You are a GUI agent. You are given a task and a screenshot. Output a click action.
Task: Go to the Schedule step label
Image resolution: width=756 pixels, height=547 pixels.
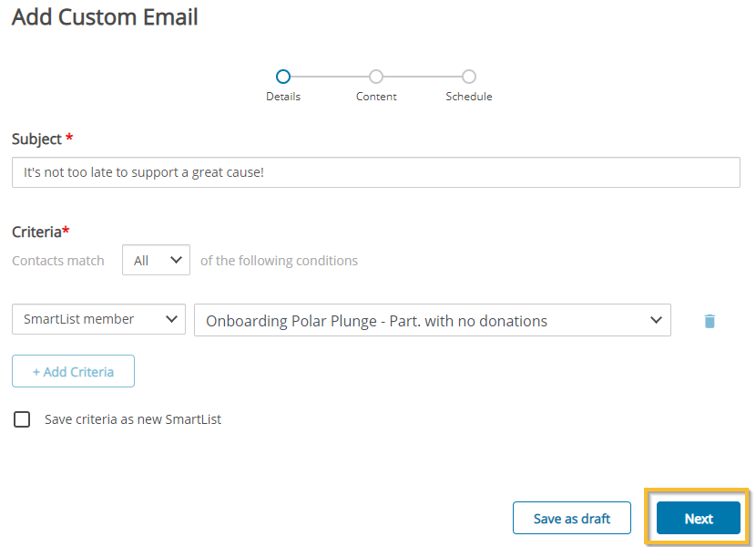(x=469, y=97)
